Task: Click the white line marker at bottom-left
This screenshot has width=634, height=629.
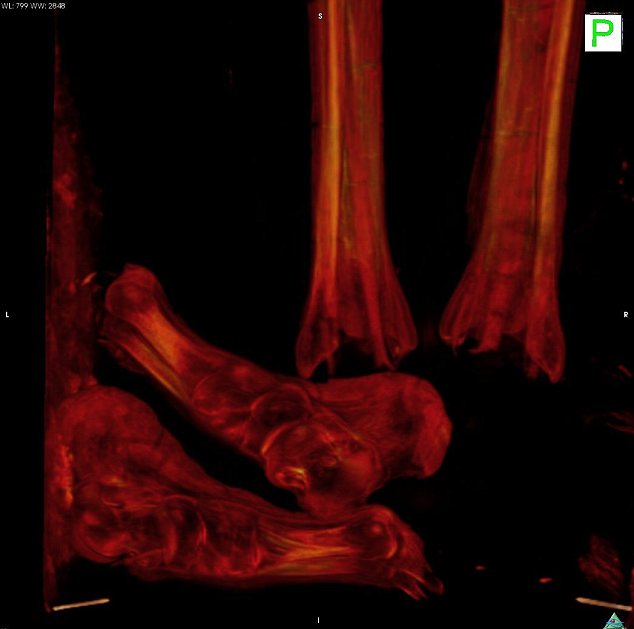Action: 80,604
